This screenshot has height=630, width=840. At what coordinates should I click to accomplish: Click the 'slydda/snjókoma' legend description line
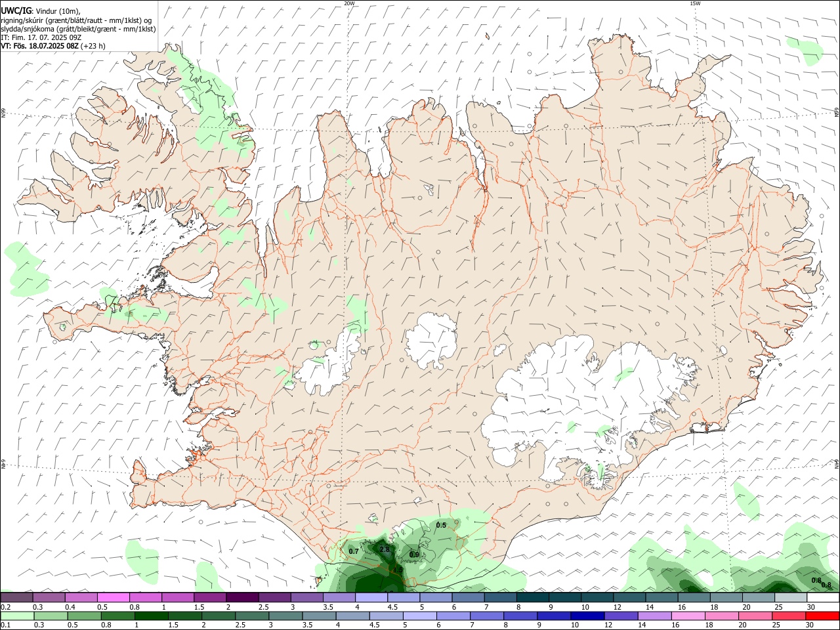(78, 29)
